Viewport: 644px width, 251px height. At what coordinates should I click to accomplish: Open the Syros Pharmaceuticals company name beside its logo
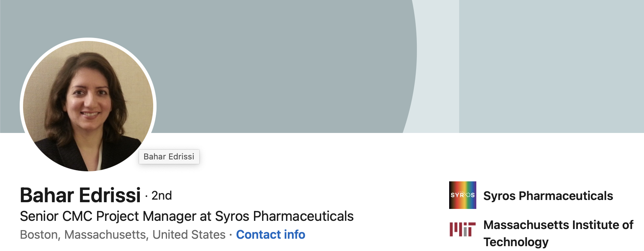[x=548, y=196]
